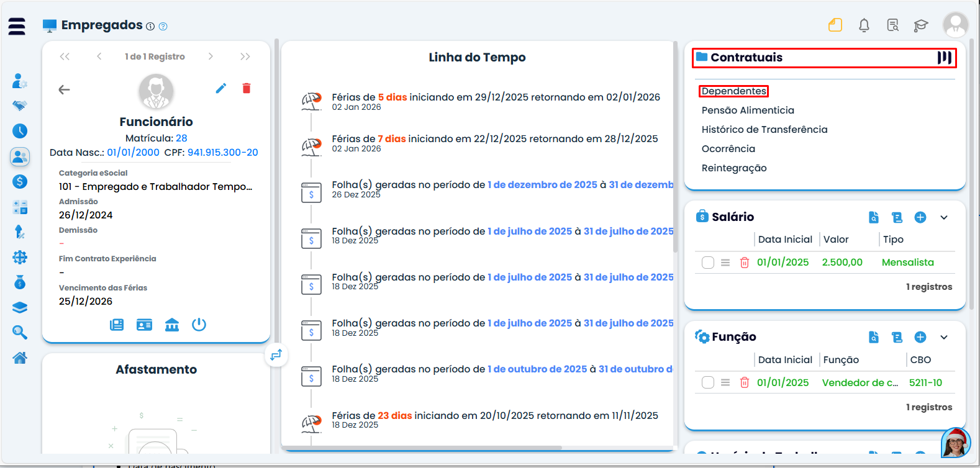Open the hamburger main menu
Screen dimensions: 980x468
pos(17,26)
